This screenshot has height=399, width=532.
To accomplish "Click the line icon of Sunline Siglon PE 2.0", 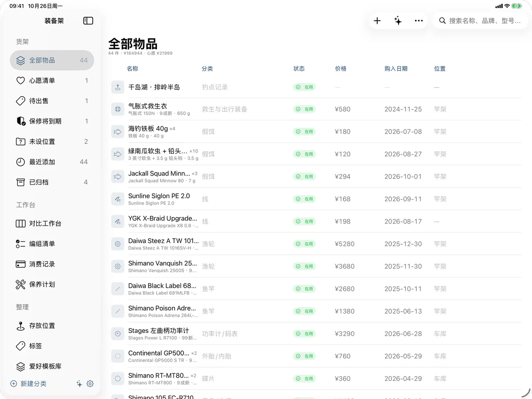I will click(117, 199).
